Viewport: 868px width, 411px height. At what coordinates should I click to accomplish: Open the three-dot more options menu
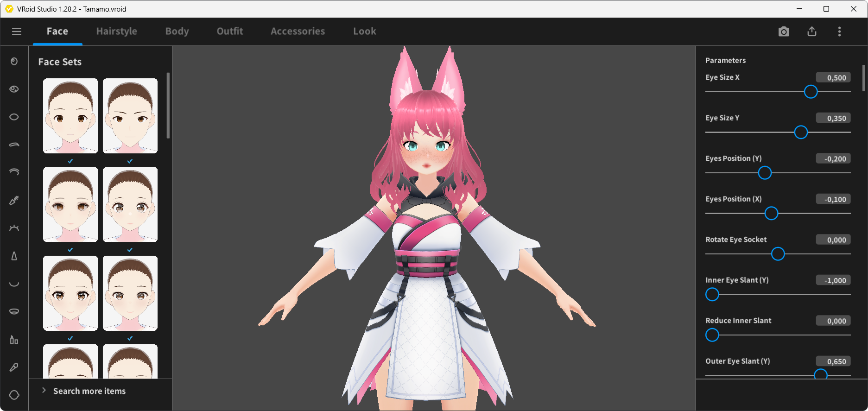tap(839, 32)
